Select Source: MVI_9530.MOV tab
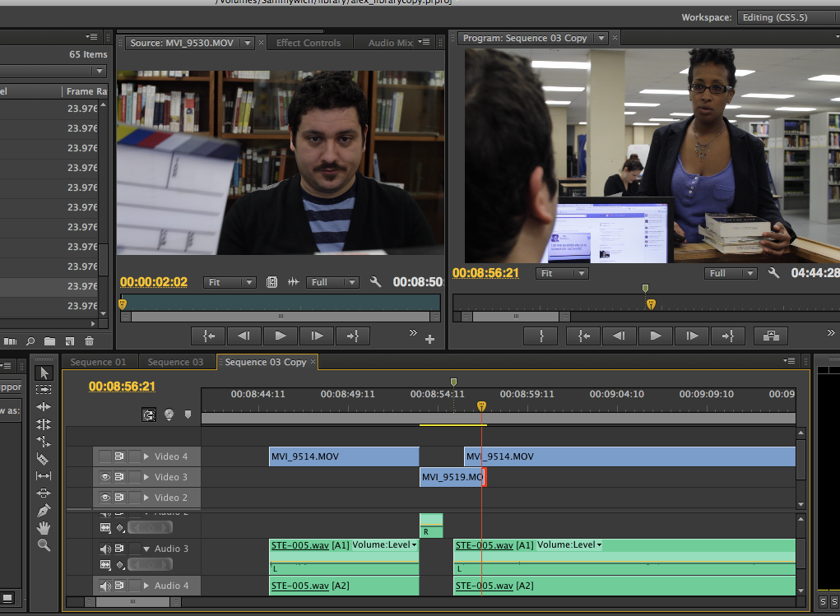Screen dimensions: 840x616 [x=182, y=43]
